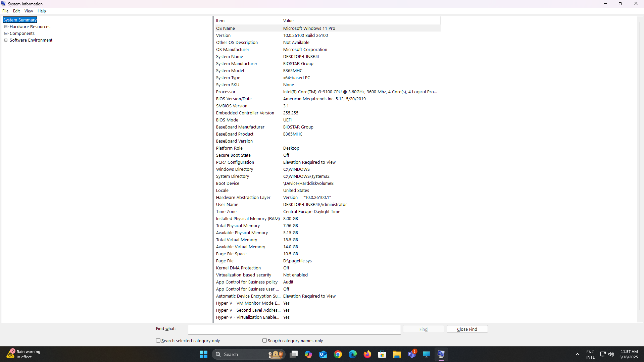The height and width of the screenshot is (362, 644).
Task: Select the Kernel DMA Protection row
Action: click(328, 268)
